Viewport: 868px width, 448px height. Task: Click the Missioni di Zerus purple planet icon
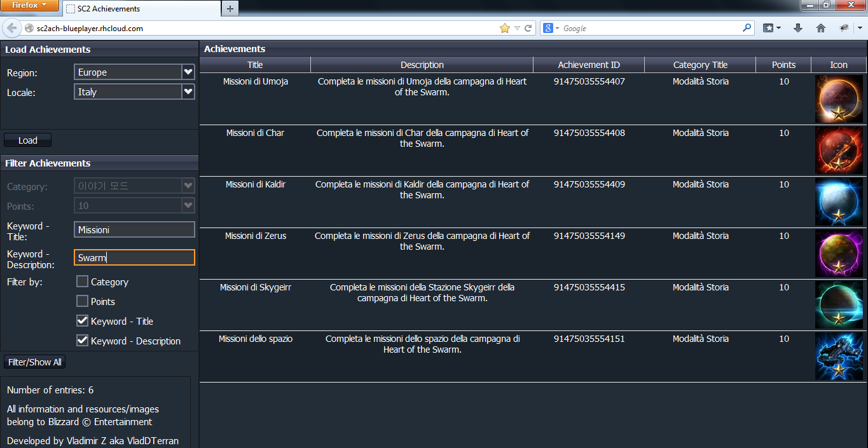pos(839,254)
